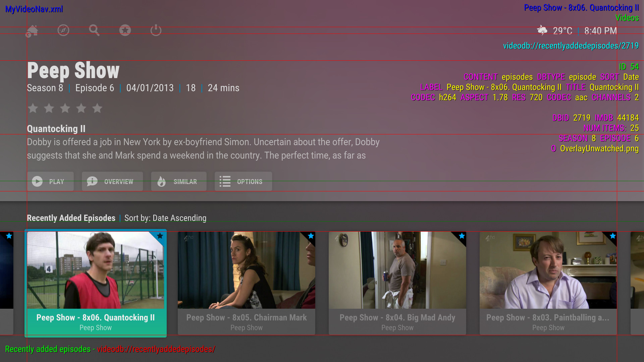The image size is (644, 362).
Task: Click 'MyVideoNav.xml' debug label
Action: click(34, 9)
